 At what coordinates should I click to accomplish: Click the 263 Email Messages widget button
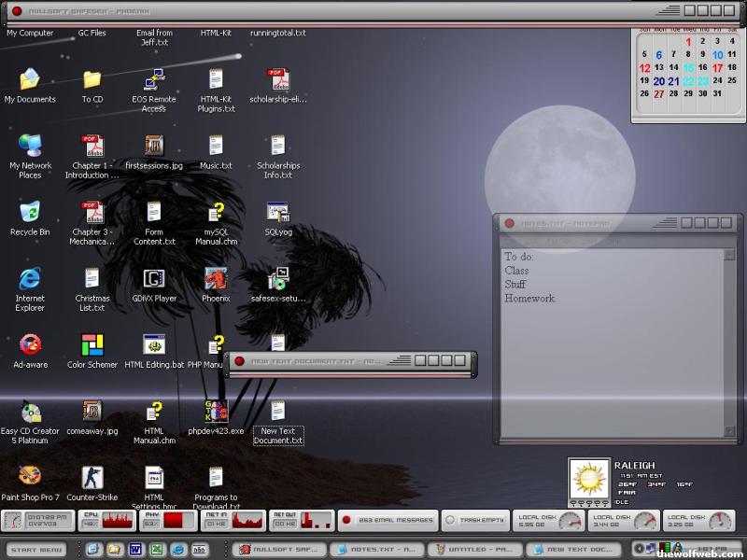(x=387, y=521)
